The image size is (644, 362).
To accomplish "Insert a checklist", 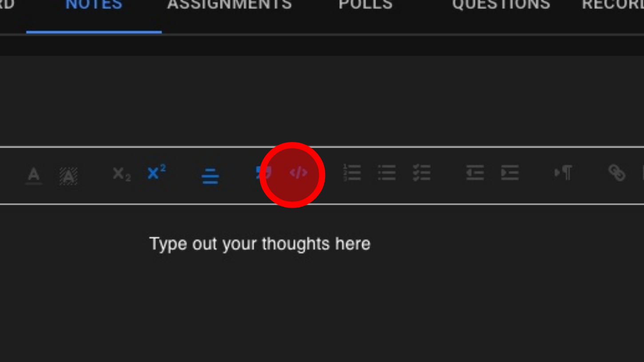I will [421, 173].
